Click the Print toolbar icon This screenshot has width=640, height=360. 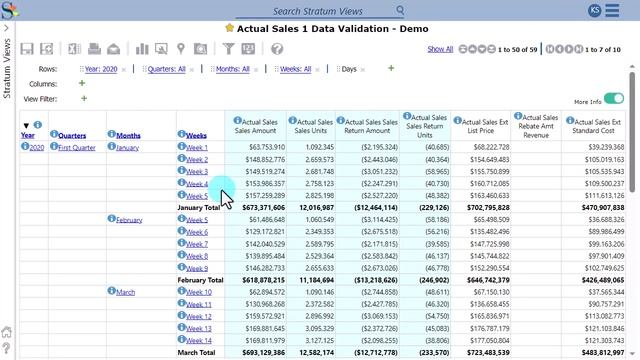tap(94, 49)
